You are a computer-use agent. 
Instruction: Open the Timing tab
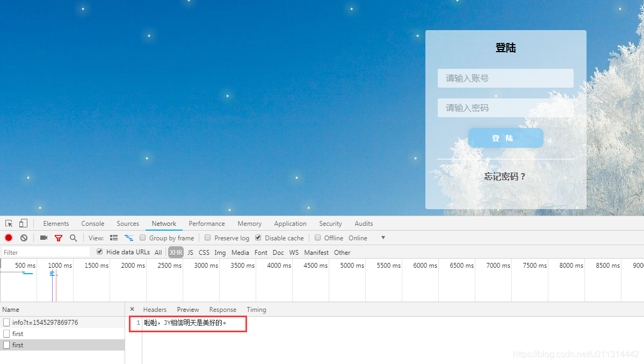click(256, 309)
